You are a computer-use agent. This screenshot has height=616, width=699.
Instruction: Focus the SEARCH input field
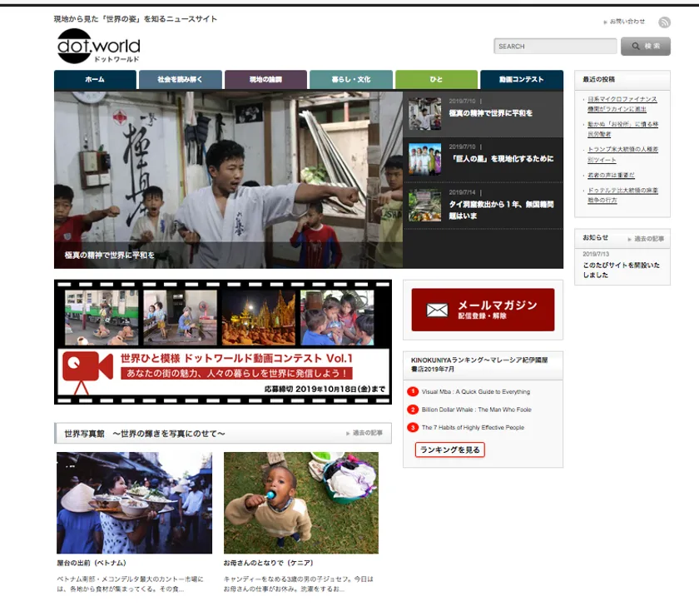click(555, 47)
